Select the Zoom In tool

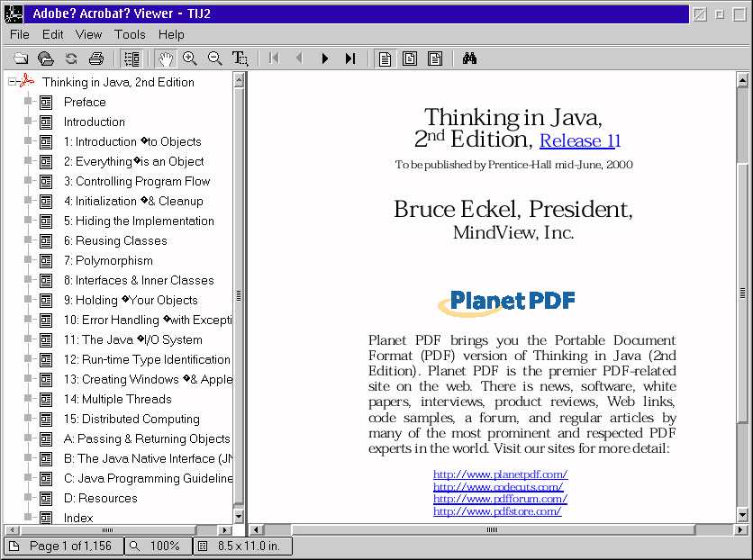pyautogui.click(x=190, y=59)
